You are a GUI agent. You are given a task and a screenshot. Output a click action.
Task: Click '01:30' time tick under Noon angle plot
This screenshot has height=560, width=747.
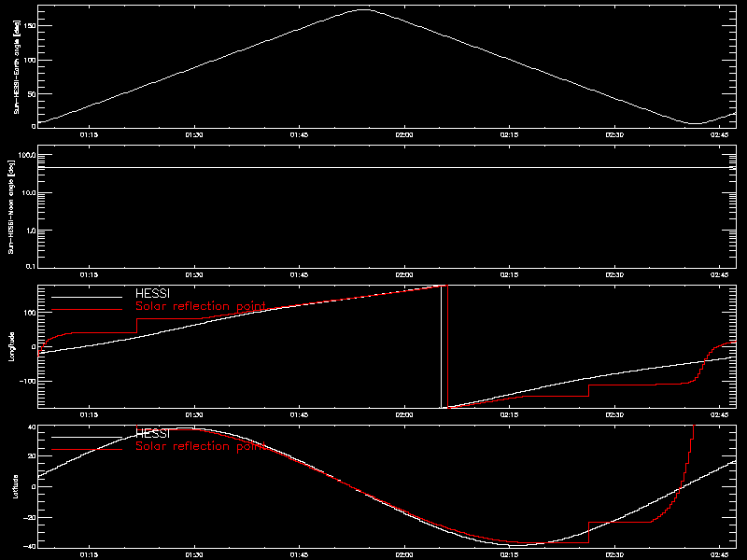(x=194, y=275)
